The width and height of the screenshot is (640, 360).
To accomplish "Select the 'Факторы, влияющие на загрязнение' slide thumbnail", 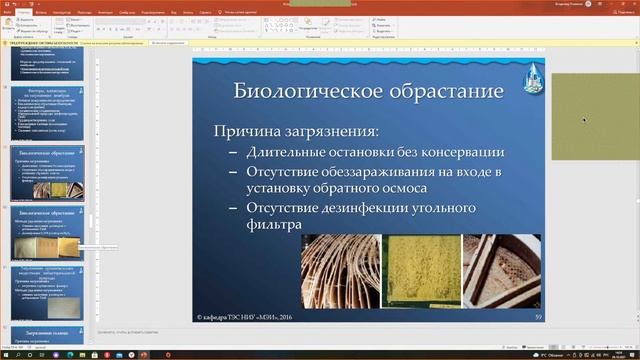I will pos(47,113).
